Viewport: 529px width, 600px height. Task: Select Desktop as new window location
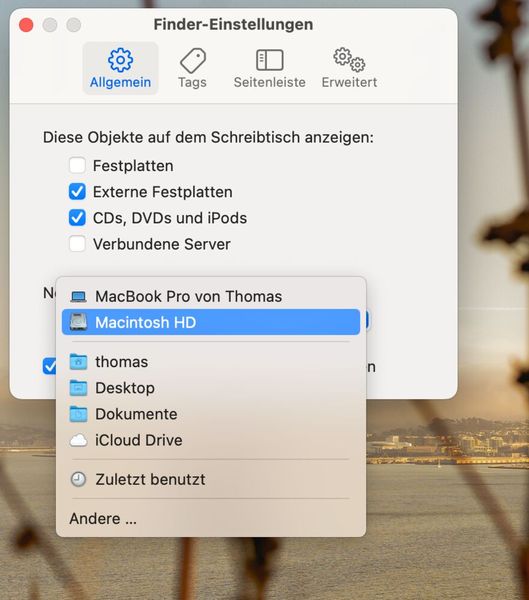coord(211,388)
